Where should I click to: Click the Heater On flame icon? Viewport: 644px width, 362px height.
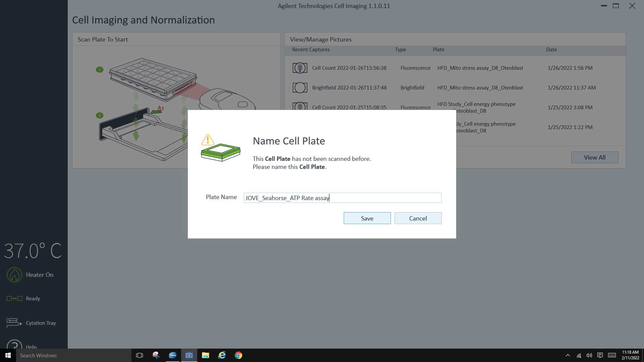click(14, 275)
